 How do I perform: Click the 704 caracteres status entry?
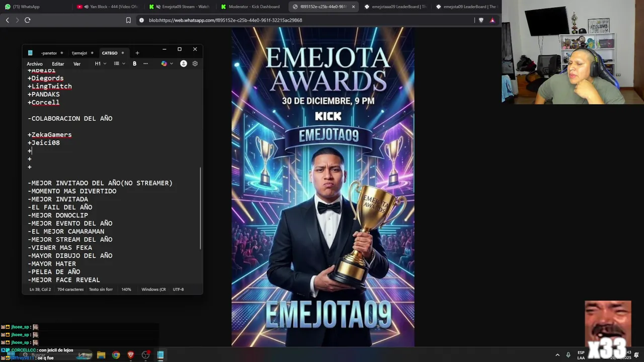click(70, 290)
